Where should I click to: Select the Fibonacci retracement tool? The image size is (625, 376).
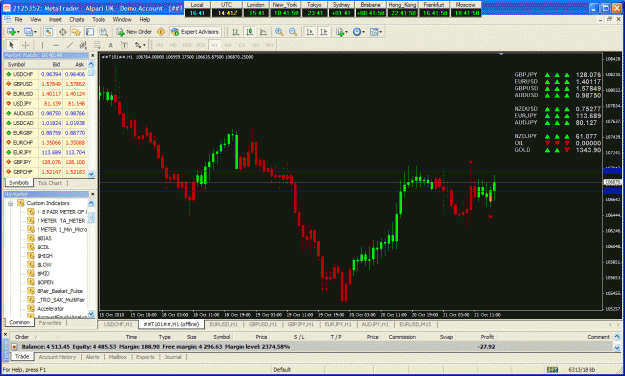[x=97, y=45]
